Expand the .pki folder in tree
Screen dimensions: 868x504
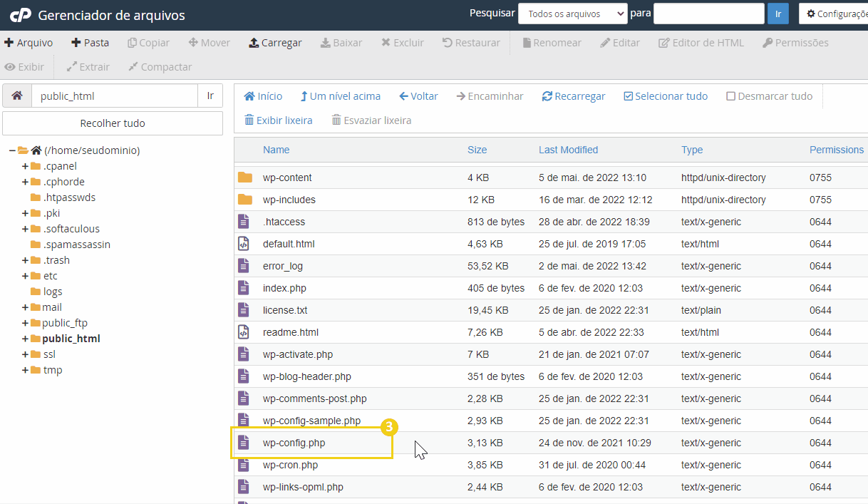(x=25, y=213)
